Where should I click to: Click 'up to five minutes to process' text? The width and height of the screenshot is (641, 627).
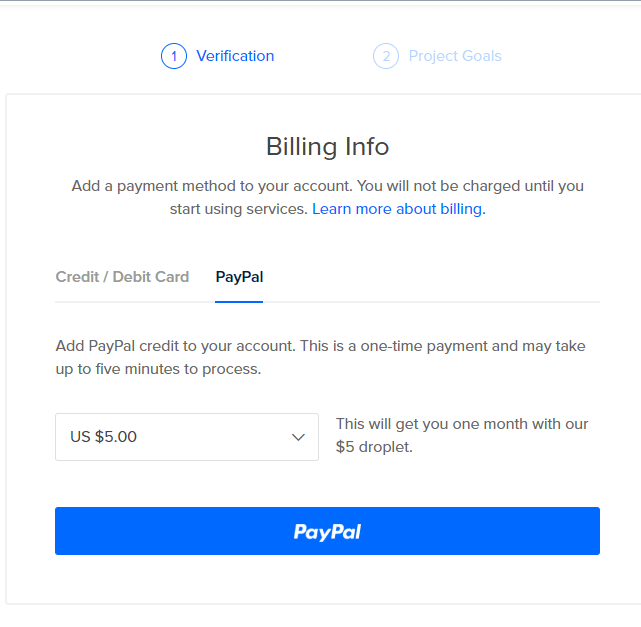[158, 369]
